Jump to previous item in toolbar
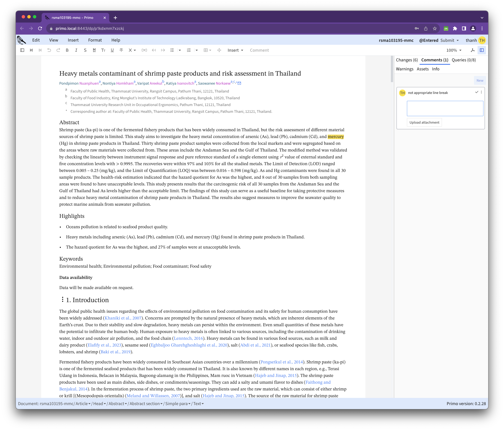The height and width of the screenshot is (430, 504). pos(31,50)
